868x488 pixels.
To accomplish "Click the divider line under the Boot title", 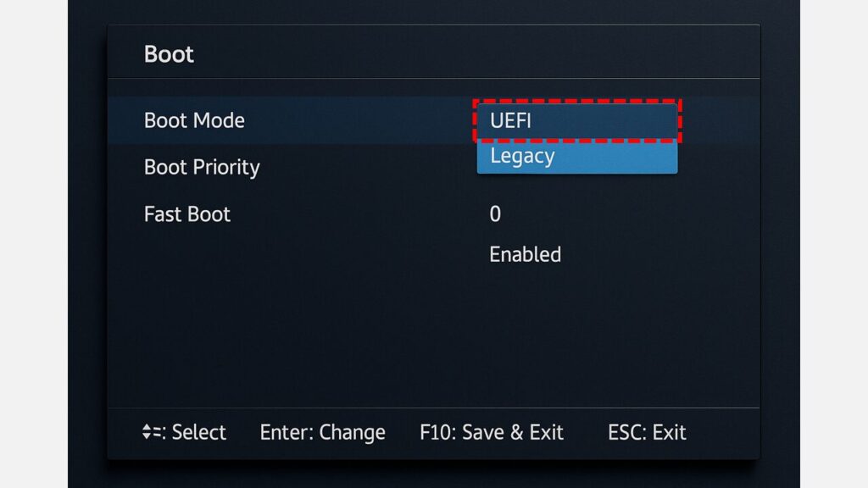I will 432,79.
